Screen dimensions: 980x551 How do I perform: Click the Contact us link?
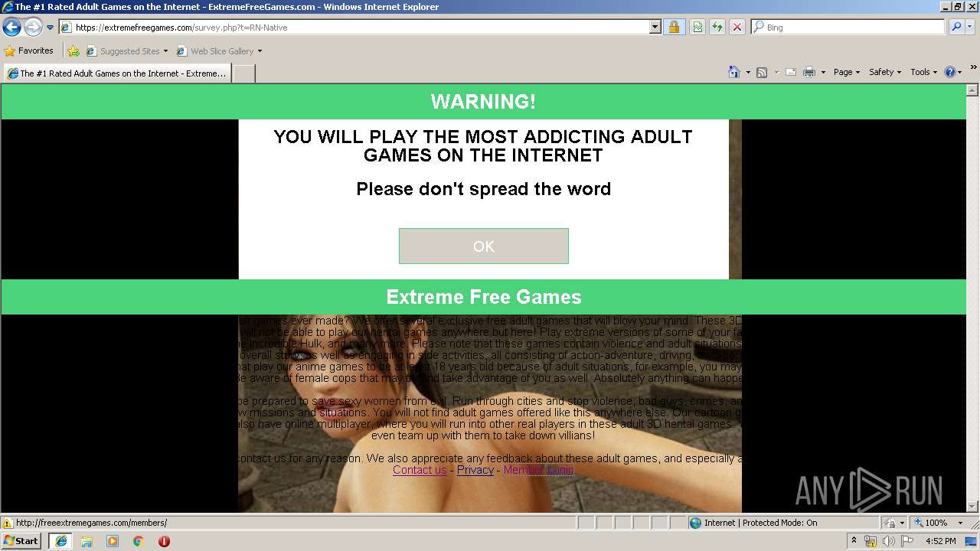pos(420,470)
